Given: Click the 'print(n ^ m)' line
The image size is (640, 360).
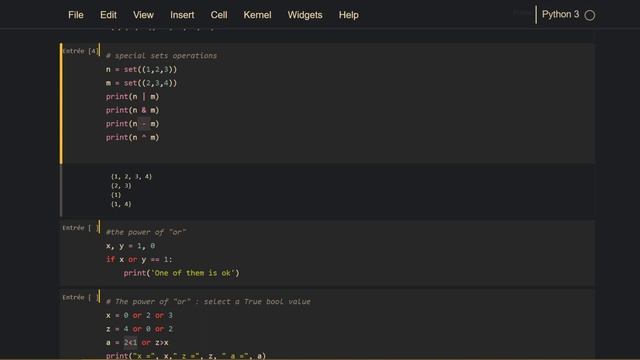Looking at the screenshot, I should click(x=132, y=138).
